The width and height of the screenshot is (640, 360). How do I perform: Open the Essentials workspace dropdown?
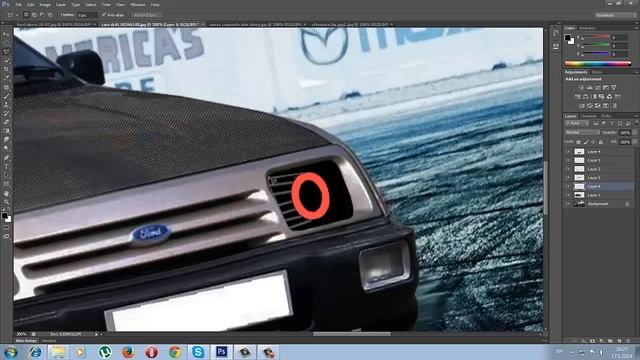(615, 15)
